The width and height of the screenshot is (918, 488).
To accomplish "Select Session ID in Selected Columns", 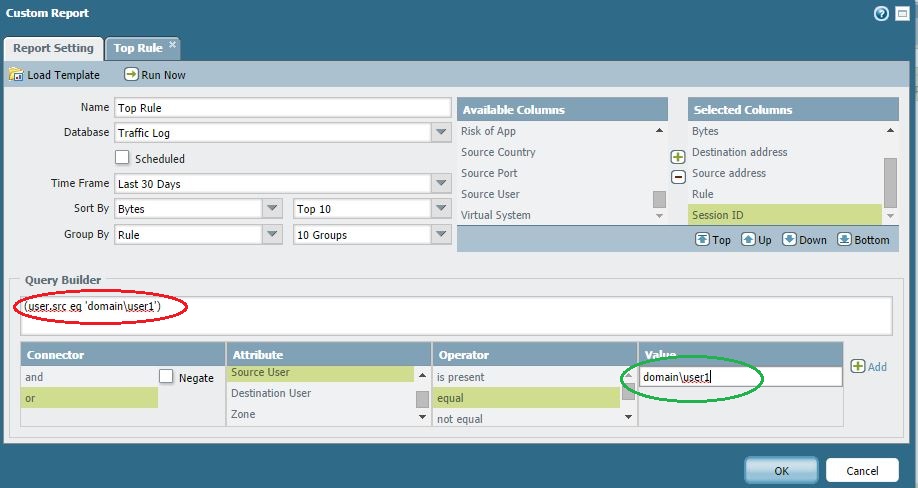I will click(x=785, y=215).
